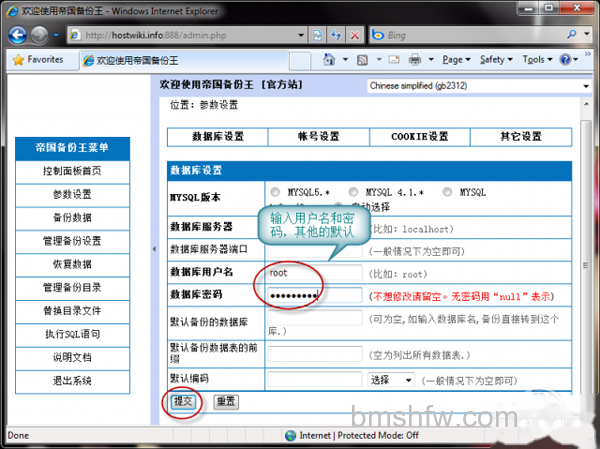This screenshot has width=600, height=449.
Task: Click the Internet zone globe icon in status bar
Action: (x=291, y=435)
